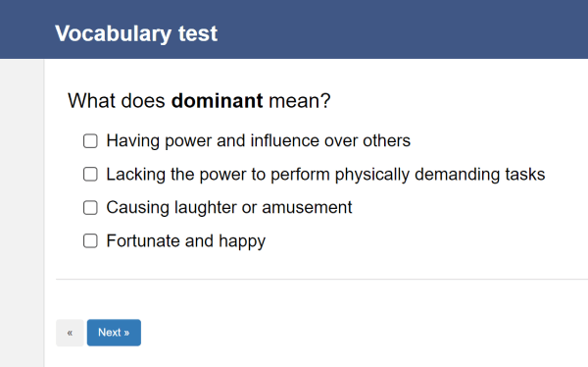Click the Next » button
Viewport: 588px width, 367px height.
pos(114,333)
